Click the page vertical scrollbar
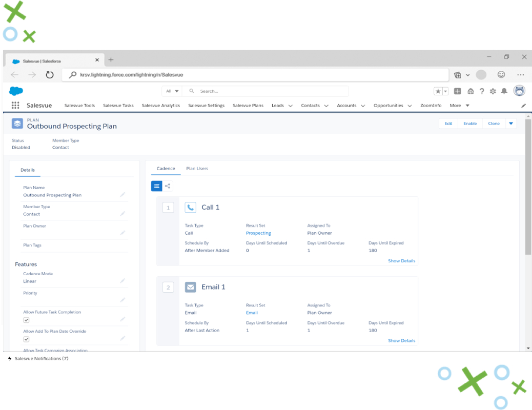 [x=528, y=186]
